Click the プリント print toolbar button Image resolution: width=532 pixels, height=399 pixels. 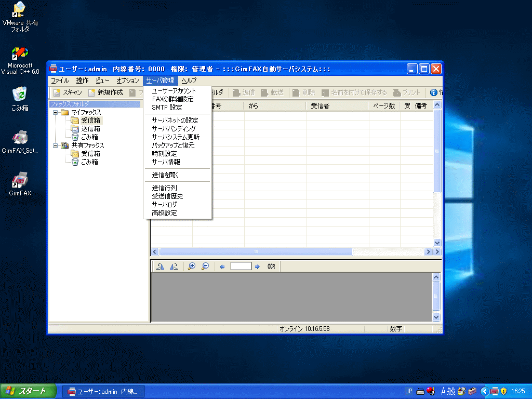tap(406, 92)
